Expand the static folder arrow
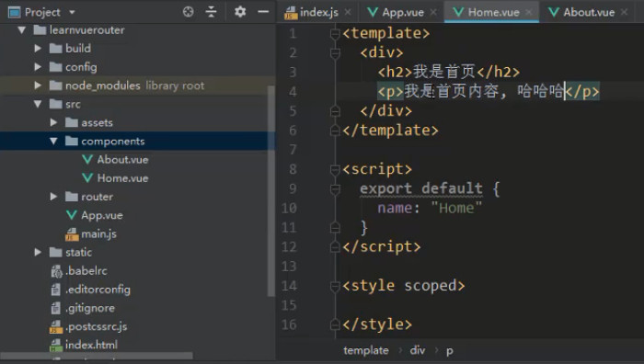 pyautogui.click(x=38, y=252)
